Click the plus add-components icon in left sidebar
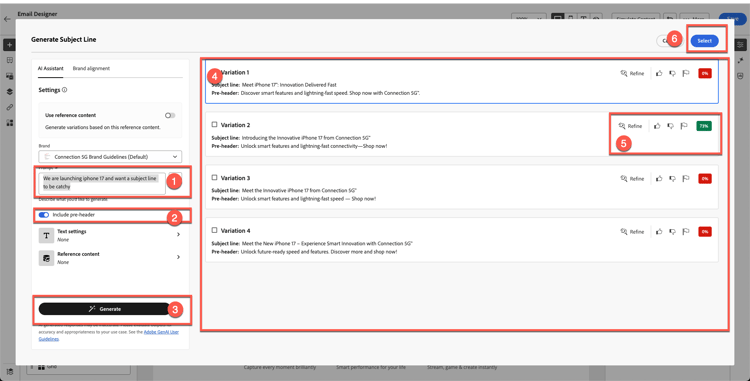The width and height of the screenshot is (750, 381). pos(9,45)
